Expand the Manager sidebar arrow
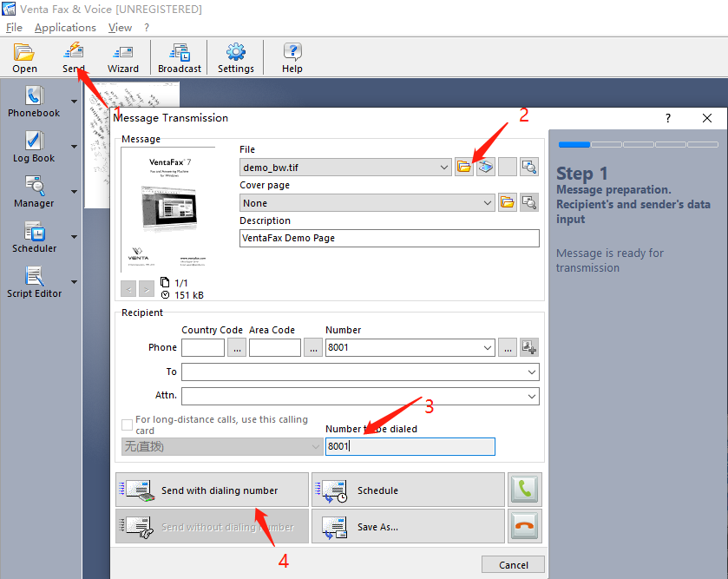Viewport: 728px width, 579px height. click(75, 192)
